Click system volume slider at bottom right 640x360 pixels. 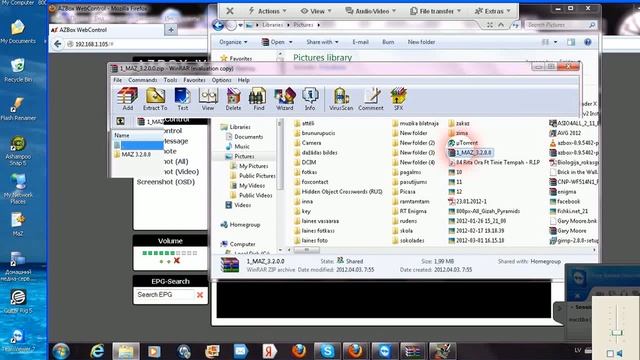pyautogui.click(x=617, y=333)
